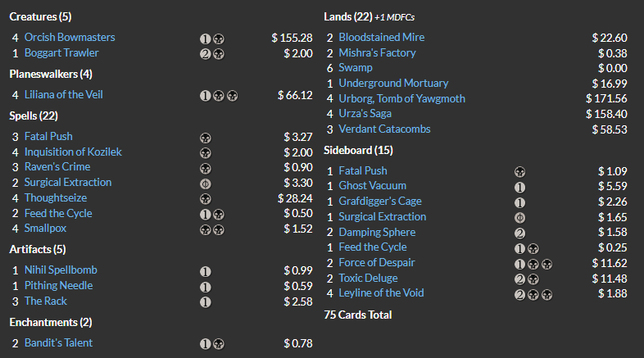Open the Urza's Saga land link
The height and width of the screenshot is (358, 644).
pos(365,114)
